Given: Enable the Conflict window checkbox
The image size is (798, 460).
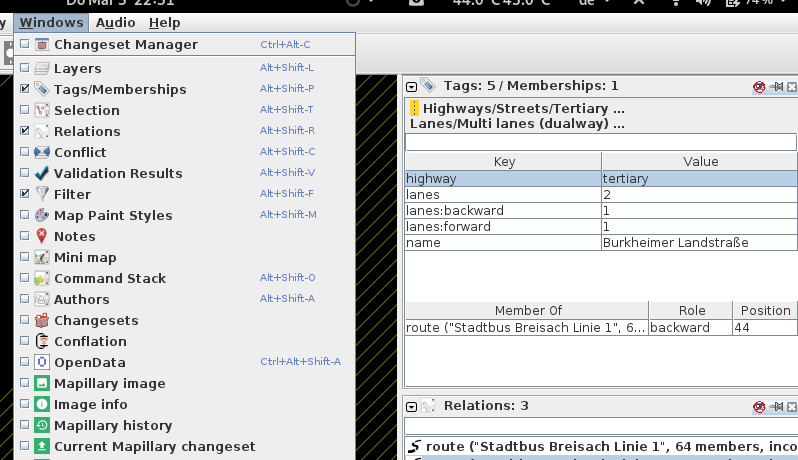Looking at the screenshot, I should [x=24, y=152].
